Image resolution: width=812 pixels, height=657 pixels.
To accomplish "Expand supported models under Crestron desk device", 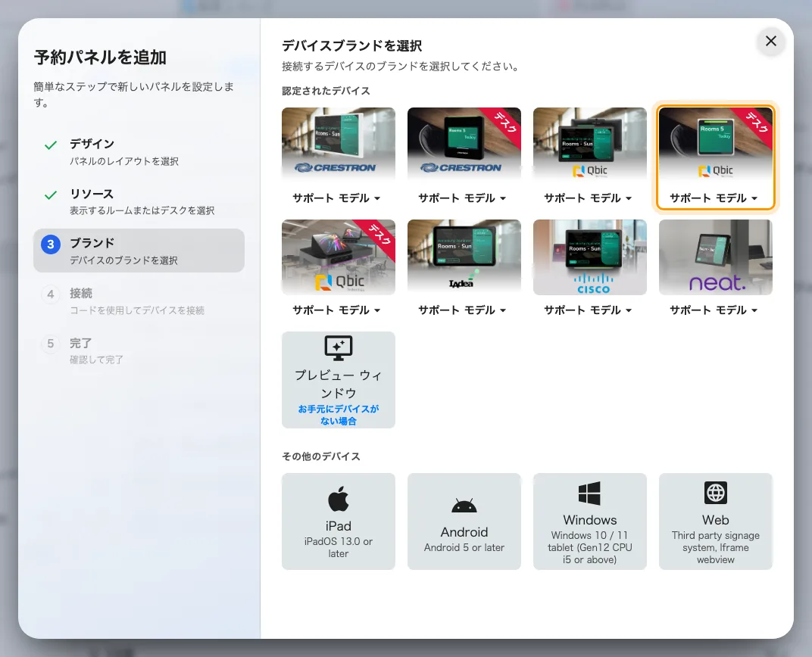I will click(x=463, y=198).
